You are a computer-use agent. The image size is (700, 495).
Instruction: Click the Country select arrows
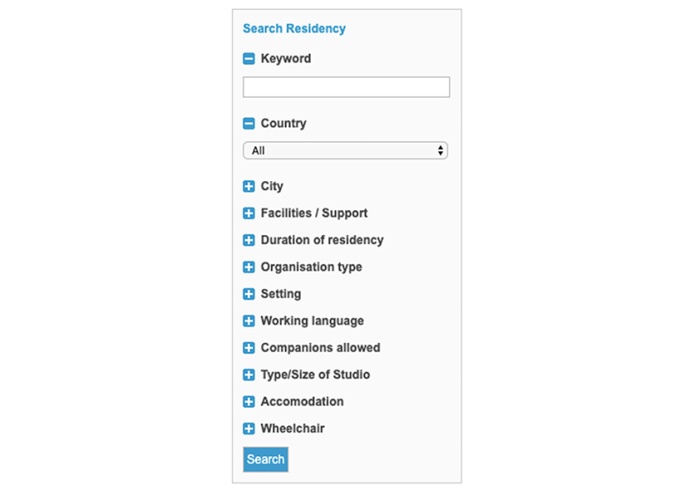click(440, 150)
